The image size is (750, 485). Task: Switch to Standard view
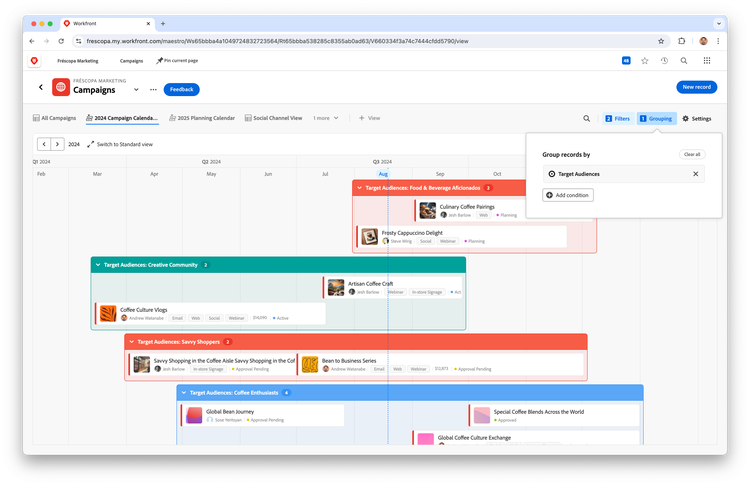(120, 144)
